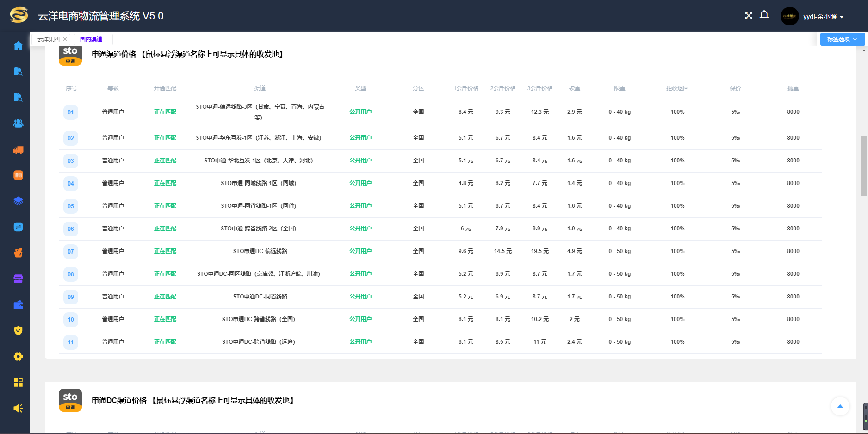Click the 10.2 元 price cell
This screenshot has width=868, height=434.
540,319
